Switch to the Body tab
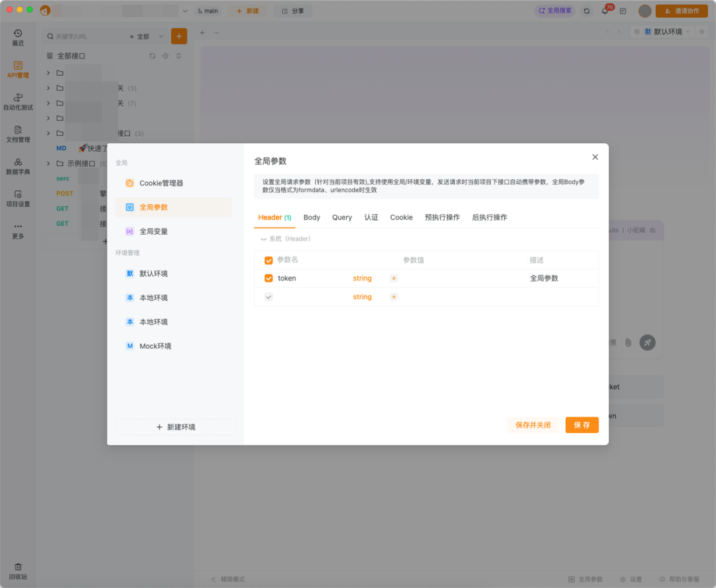716x588 pixels. 312,217
